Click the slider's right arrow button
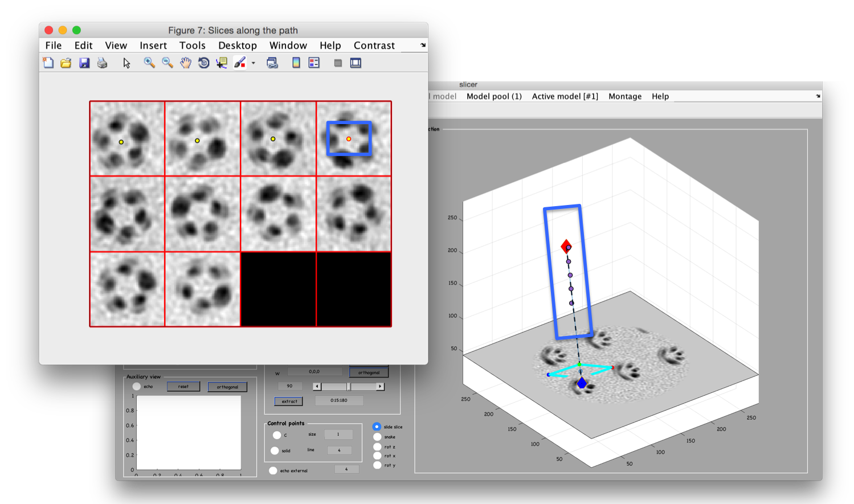Screen dimensions: 854x504 coord(380,387)
